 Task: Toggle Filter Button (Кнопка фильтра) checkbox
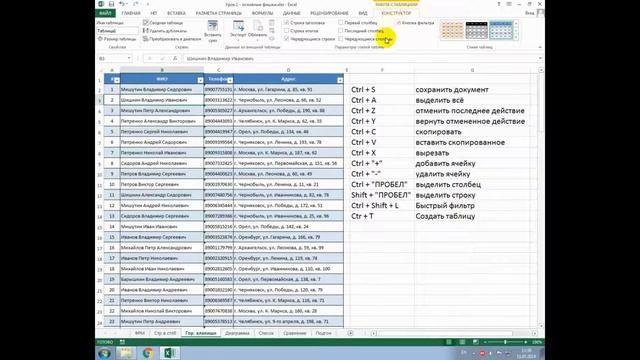click(399, 23)
